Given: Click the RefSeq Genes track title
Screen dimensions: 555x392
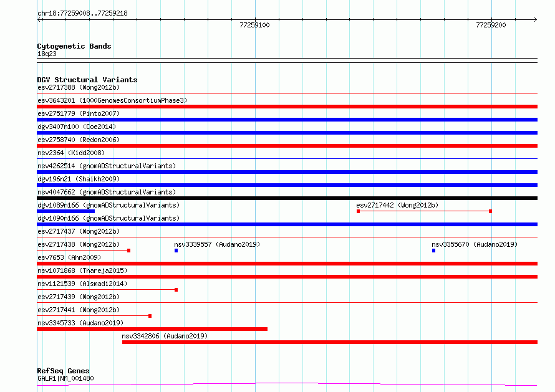Looking at the screenshot, I should 63,371.
